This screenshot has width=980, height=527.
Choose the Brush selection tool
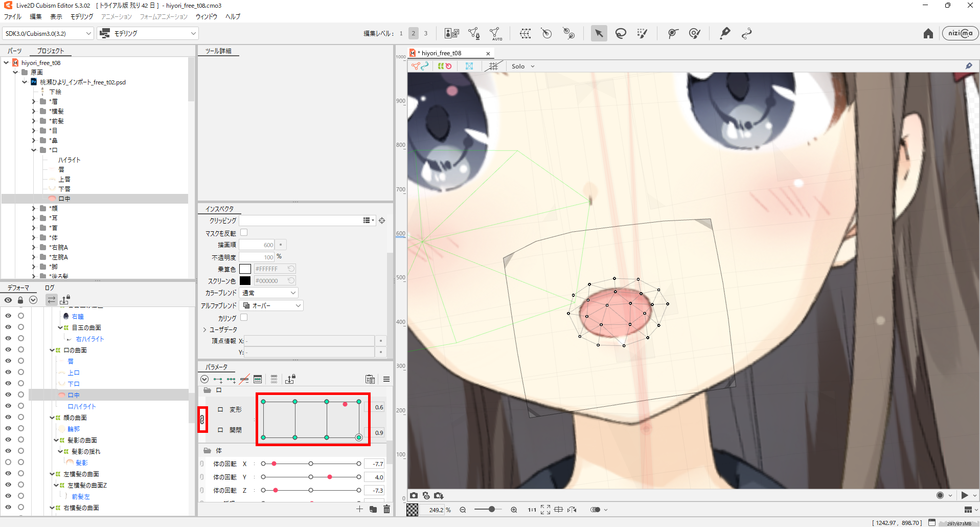[643, 34]
